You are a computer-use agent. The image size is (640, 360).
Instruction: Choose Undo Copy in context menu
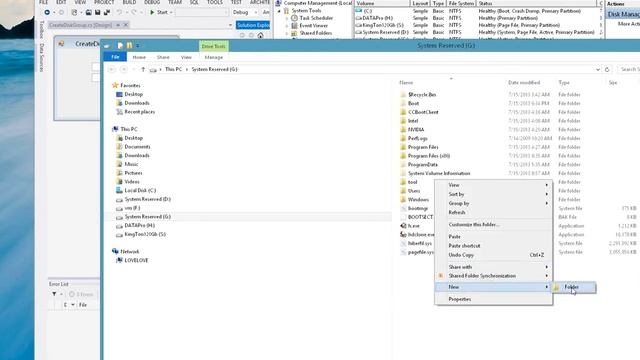(493, 255)
